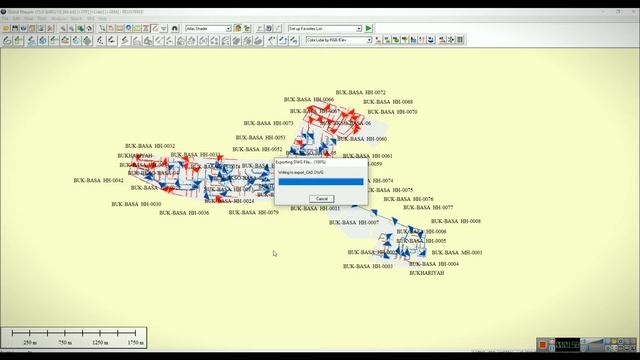Cancel the DWG export in progress dialog

point(322,199)
